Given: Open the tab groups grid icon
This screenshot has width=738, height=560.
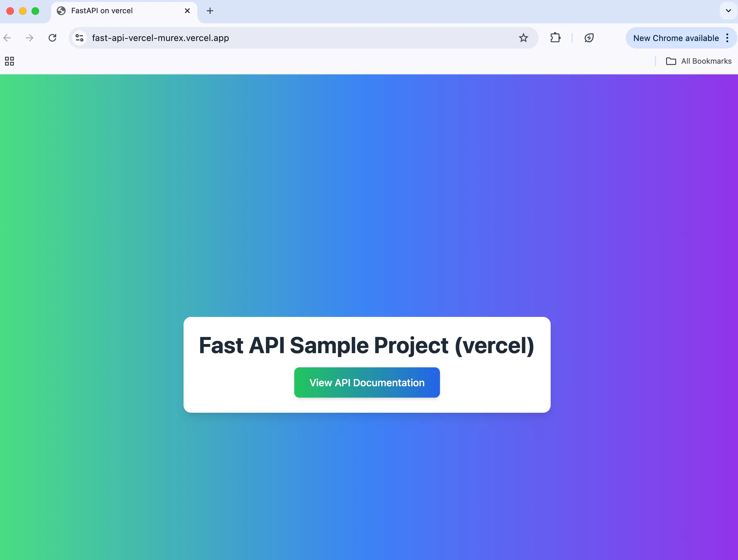Looking at the screenshot, I should point(9,61).
